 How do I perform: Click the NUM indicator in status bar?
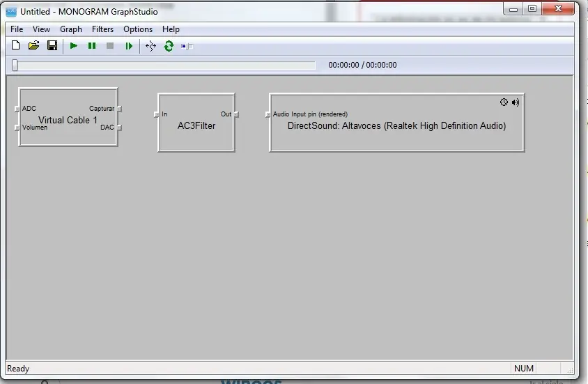click(524, 369)
